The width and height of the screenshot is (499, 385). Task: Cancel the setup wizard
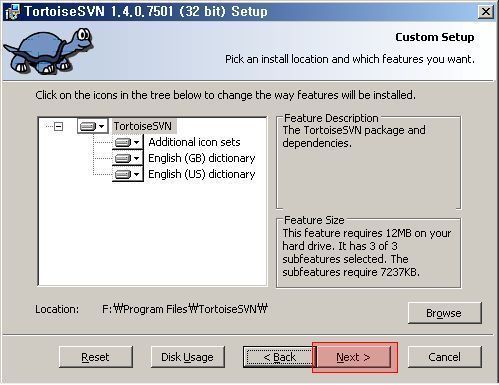point(445,357)
